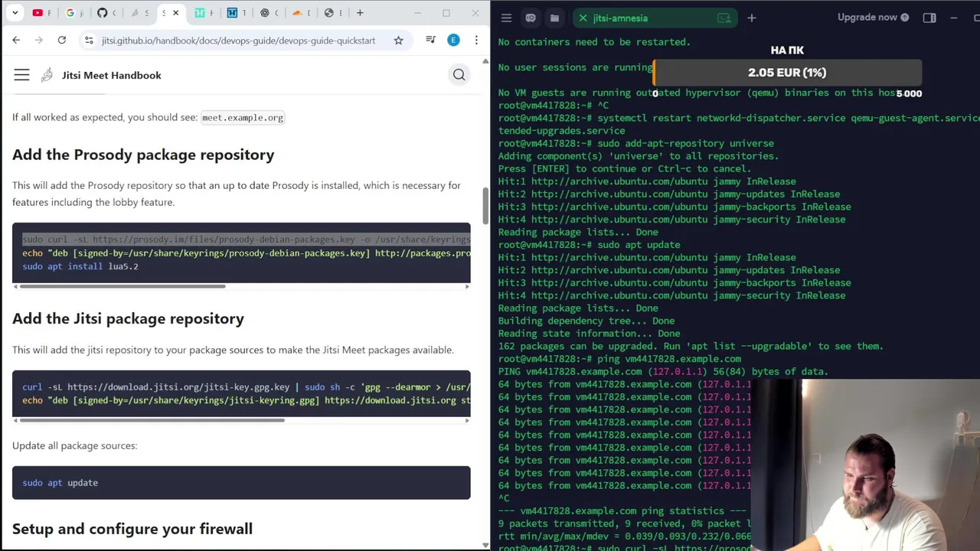Viewport: 980px width, 551px height.
Task: Open the Jitsi Meet Handbook home link
Action: pos(112,75)
